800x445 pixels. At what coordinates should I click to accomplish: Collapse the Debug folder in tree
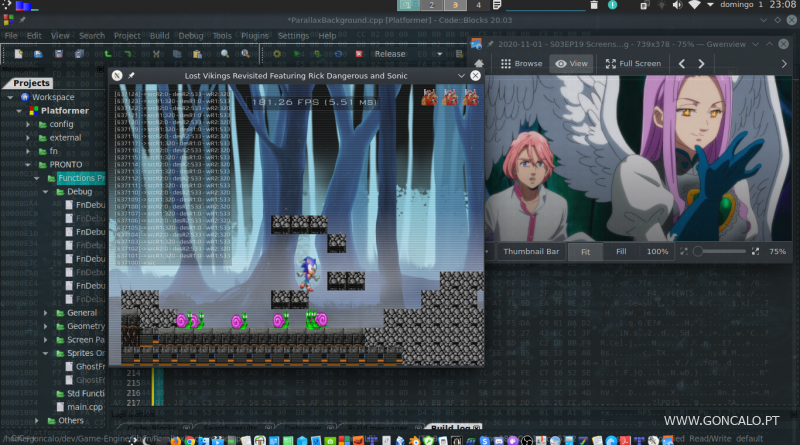(x=46, y=192)
